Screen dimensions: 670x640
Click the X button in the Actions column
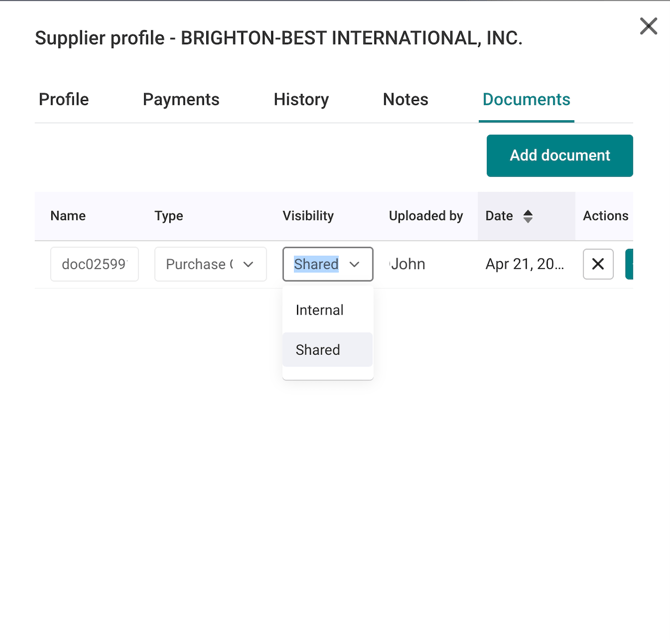click(598, 264)
